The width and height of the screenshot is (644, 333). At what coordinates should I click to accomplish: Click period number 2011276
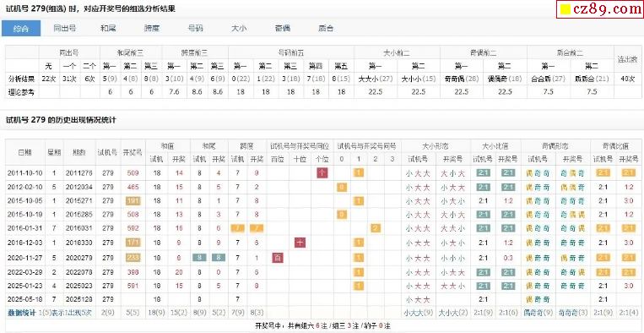(x=78, y=173)
